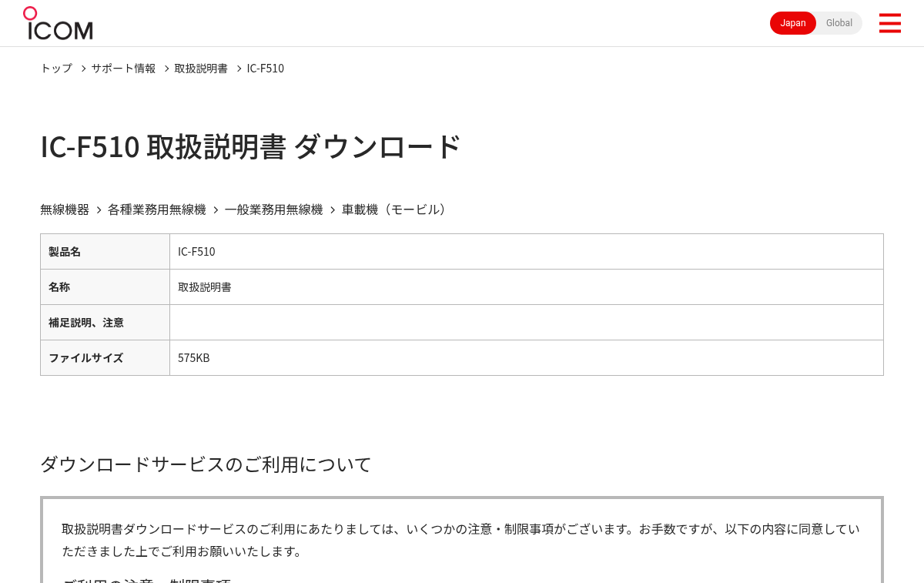Open 取扱説明書 breadcrumb link
This screenshot has height=583, width=924.
tap(201, 68)
